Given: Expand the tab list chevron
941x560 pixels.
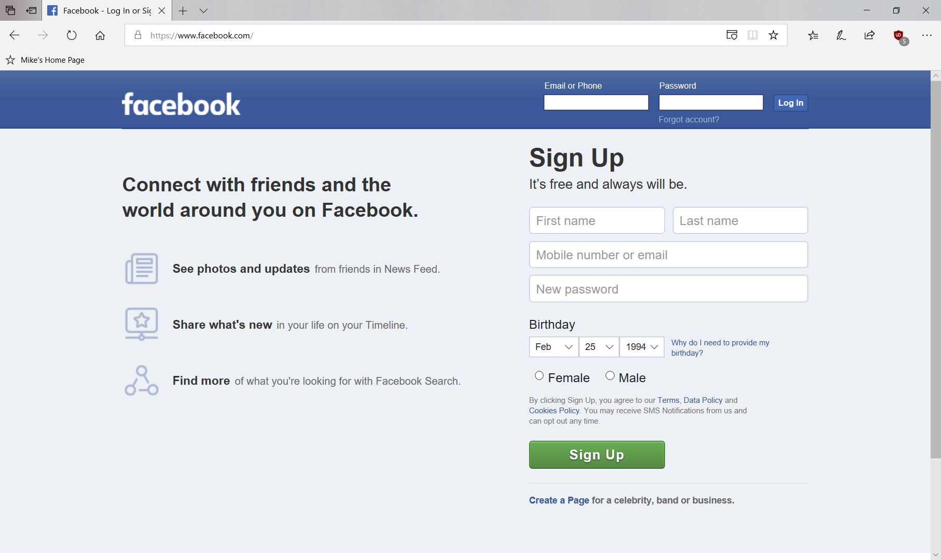Looking at the screenshot, I should point(203,10).
